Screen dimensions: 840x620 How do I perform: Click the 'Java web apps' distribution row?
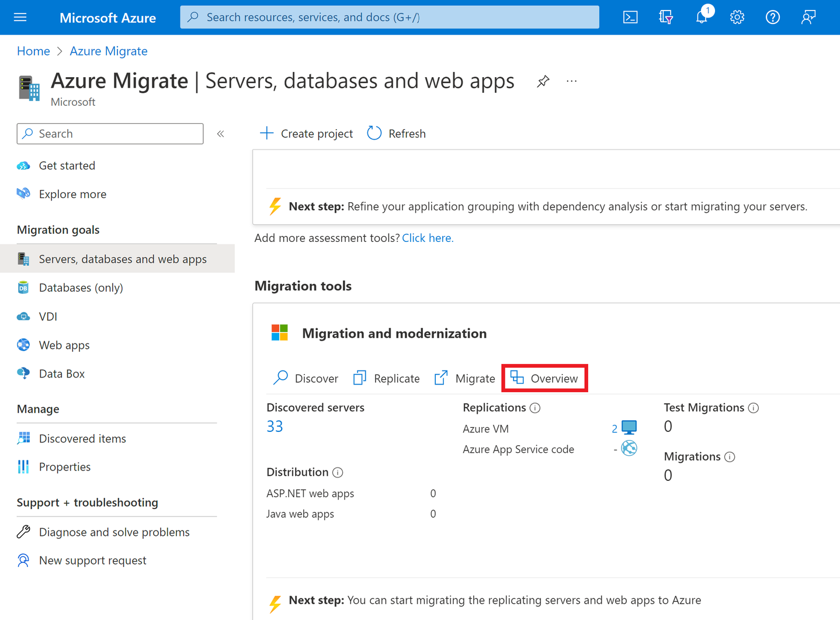pyautogui.click(x=351, y=514)
